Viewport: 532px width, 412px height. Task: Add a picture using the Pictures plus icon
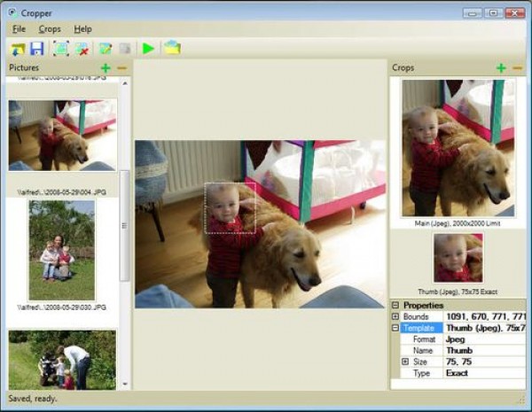[106, 68]
